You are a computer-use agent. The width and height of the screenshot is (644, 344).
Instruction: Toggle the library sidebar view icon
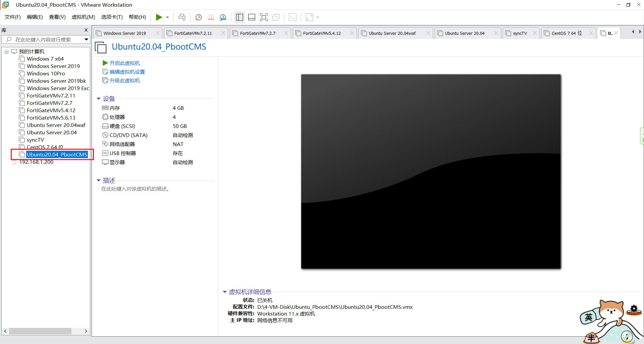(239, 17)
